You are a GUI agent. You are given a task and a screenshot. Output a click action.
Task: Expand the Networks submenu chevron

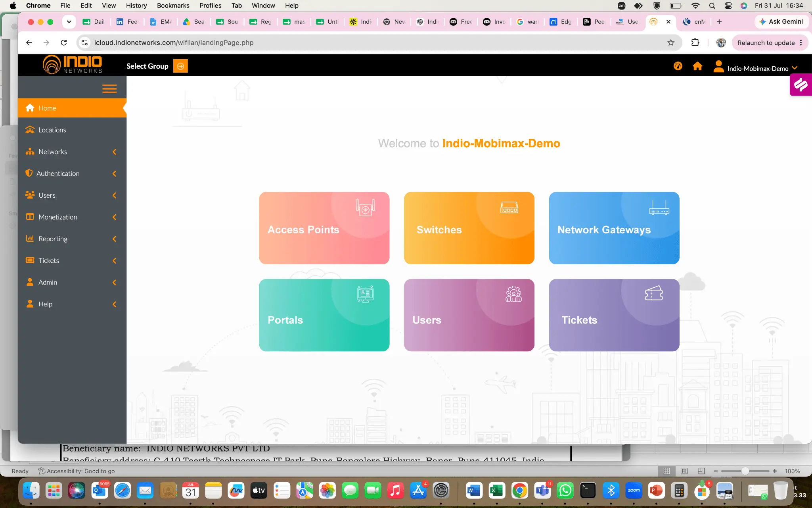(x=115, y=152)
